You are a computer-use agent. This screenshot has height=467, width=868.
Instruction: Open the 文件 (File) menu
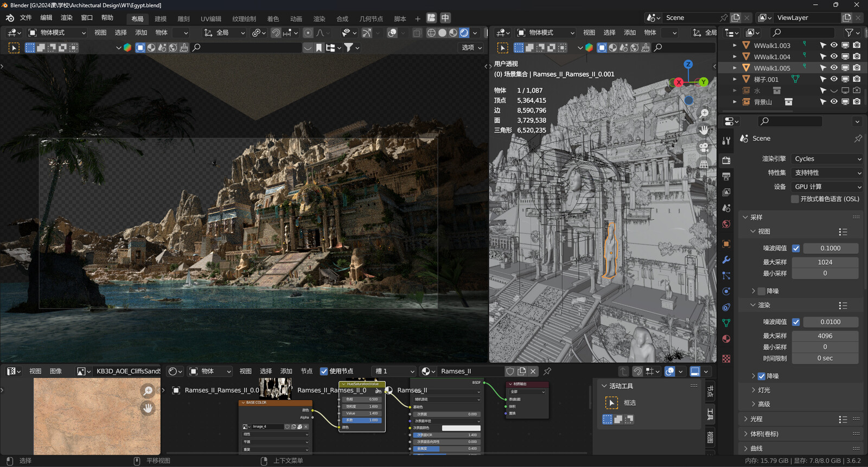[25, 18]
